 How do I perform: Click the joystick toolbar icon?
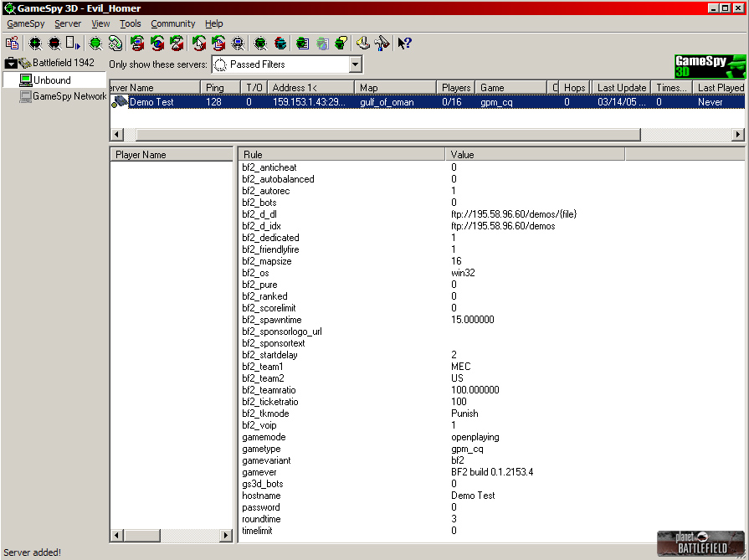(363, 44)
